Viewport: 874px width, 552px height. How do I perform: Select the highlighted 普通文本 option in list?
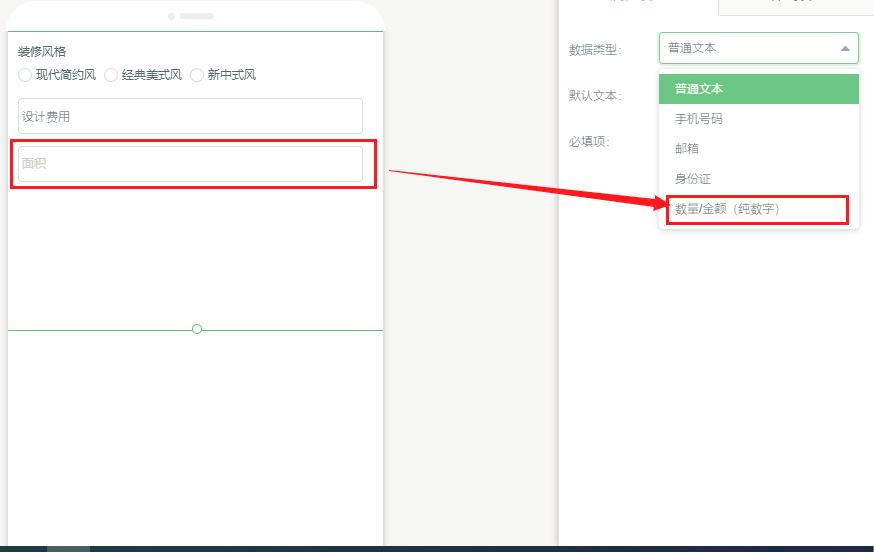[x=758, y=89]
